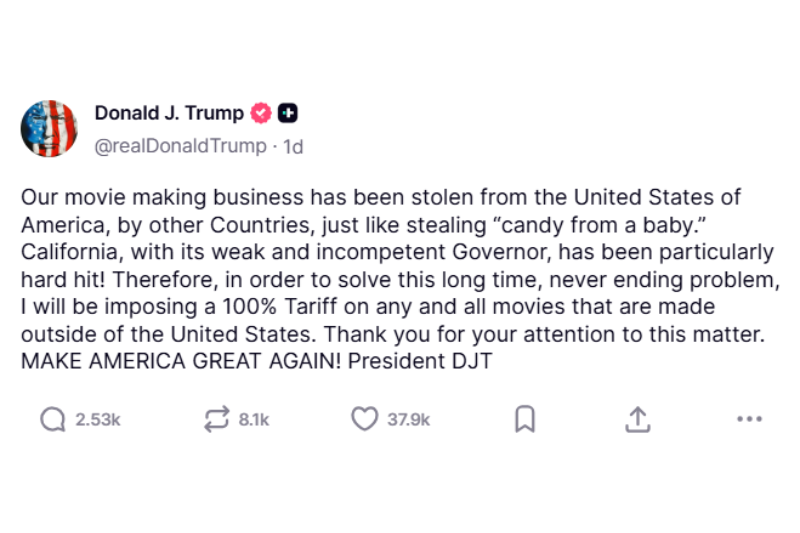Open the share upload icon
800x533 pixels.
click(x=637, y=421)
